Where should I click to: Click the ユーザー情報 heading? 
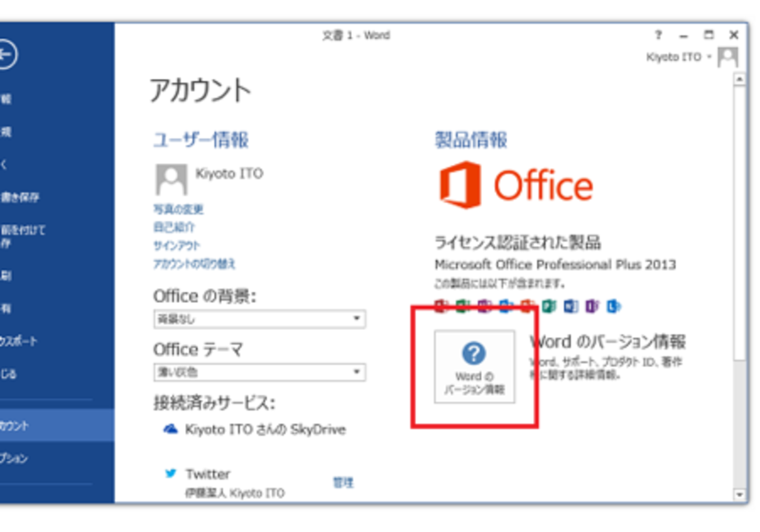[201, 140]
